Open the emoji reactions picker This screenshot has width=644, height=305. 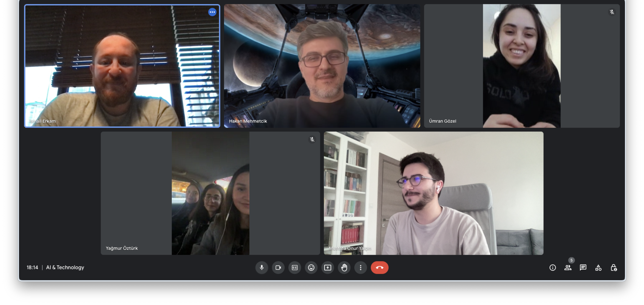311,267
